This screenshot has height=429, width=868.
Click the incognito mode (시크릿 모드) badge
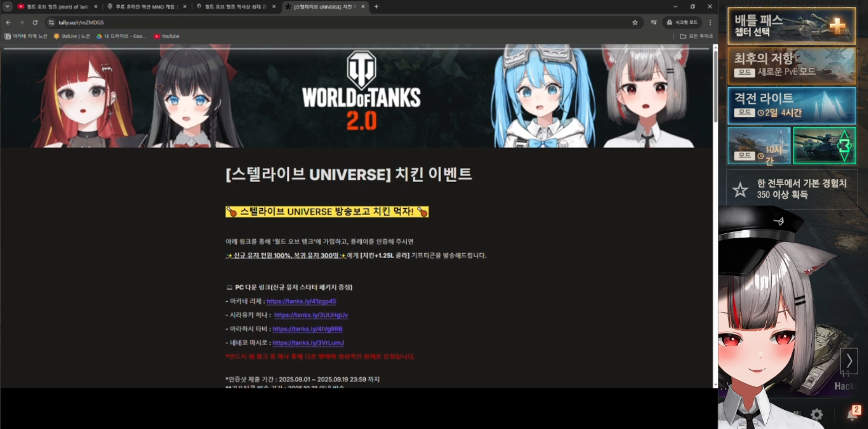pyautogui.click(x=681, y=22)
